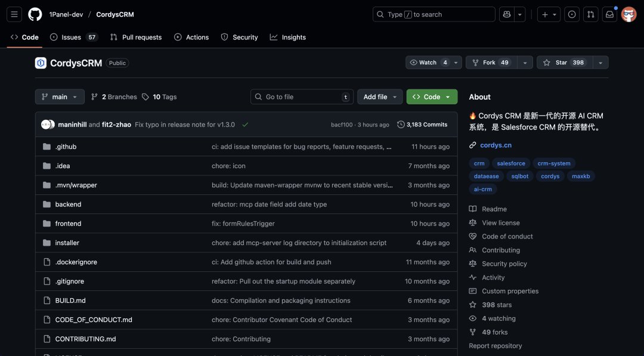The width and height of the screenshot is (644, 356).
Task: Expand the Add file dropdown
Action: [380, 97]
